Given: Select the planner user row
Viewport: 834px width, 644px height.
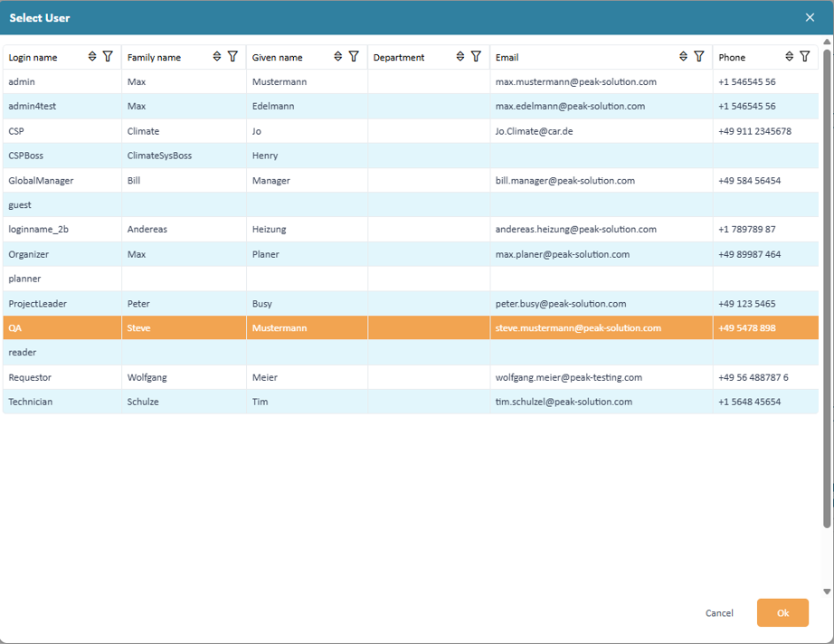Looking at the screenshot, I should click(411, 279).
